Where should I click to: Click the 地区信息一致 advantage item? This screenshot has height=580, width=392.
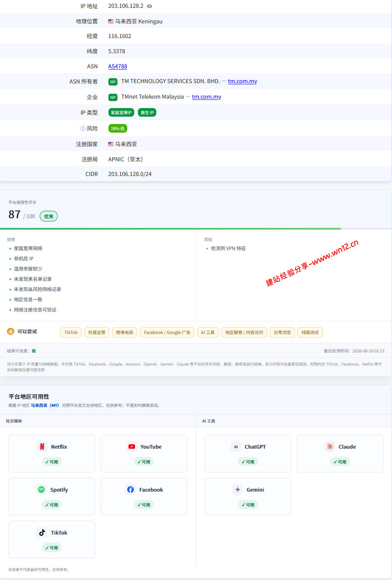pyautogui.click(x=28, y=300)
